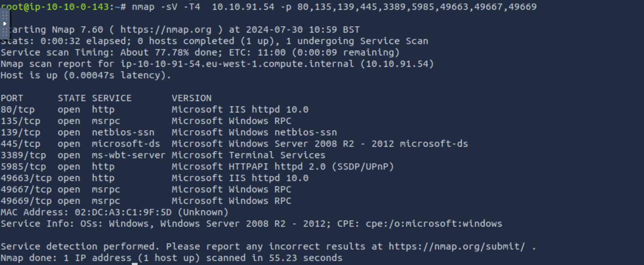Click the 3389/tcp port entry
This screenshot has height=265, width=644.
[23, 155]
